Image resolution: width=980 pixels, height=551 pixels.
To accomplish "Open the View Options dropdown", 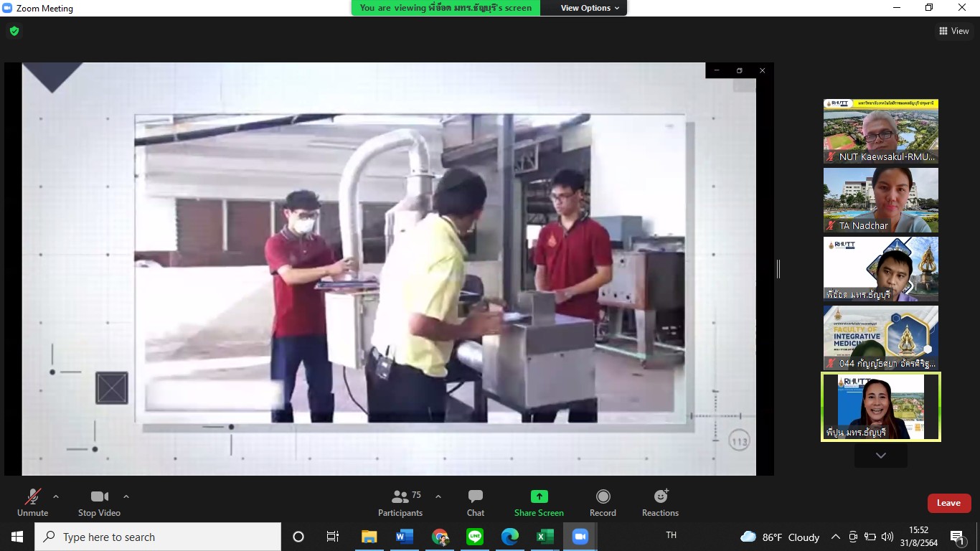I will pos(590,8).
